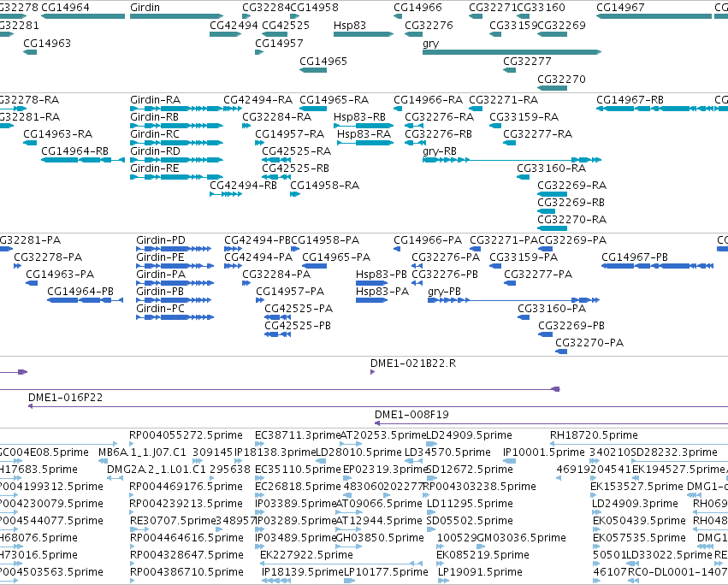Select the CG33159-RA transcript
This screenshot has width=728, height=585.
tap(495, 126)
